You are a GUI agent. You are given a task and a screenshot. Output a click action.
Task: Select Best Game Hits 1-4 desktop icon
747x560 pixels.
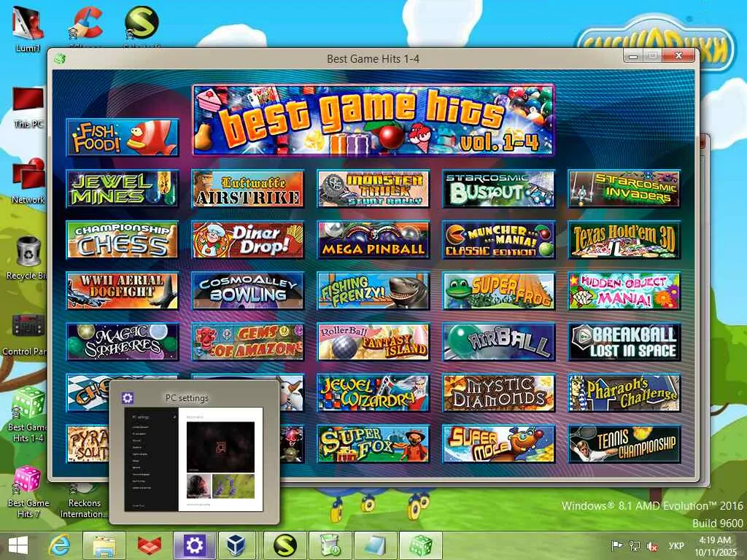click(28, 414)
